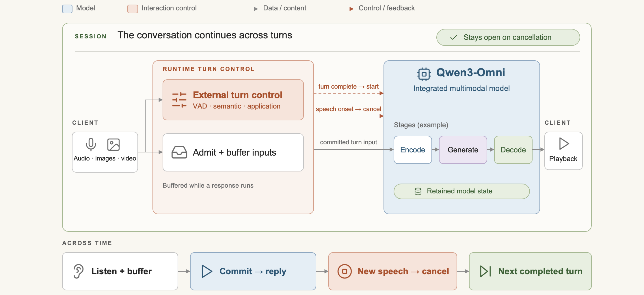Click the 'Listen + buffer' step text
Image resolution: width=644 pixels, height=295 pixels.
click(121, 271)
